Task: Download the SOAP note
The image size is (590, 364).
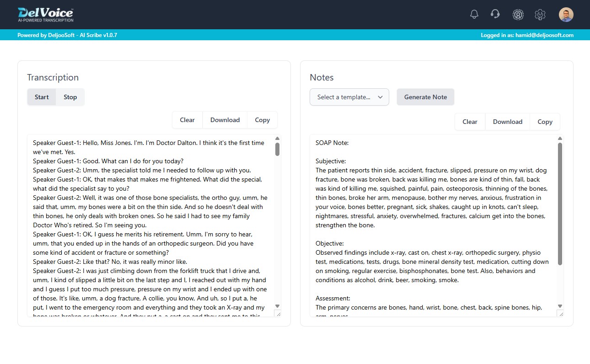Action: point(507,122)
